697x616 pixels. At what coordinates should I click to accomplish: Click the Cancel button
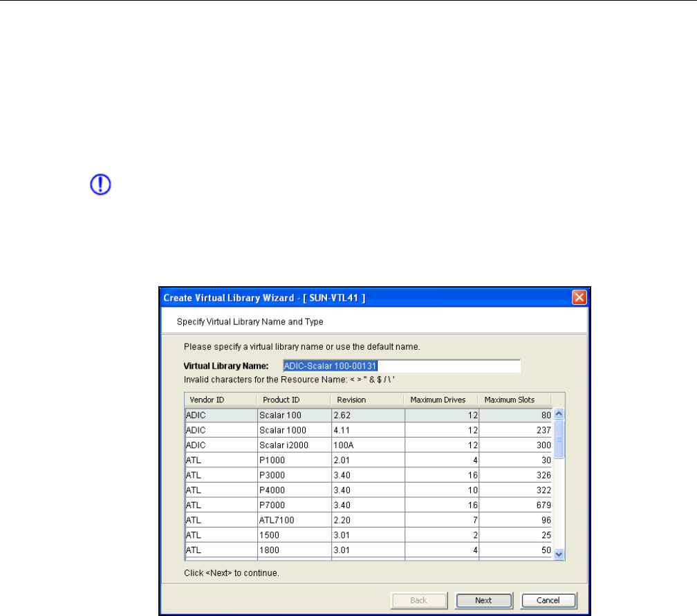[548, 600]
